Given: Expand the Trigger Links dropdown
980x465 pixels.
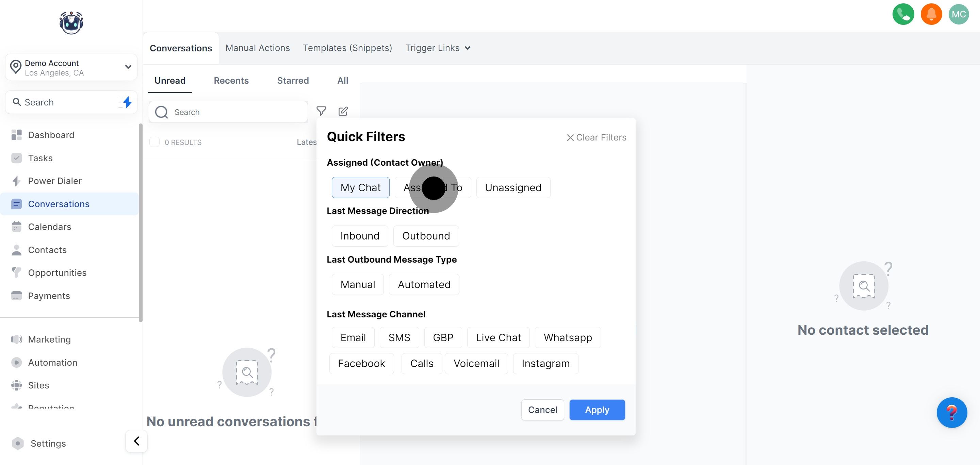Looking at the screenshot, I should click(x=438, y=48).
